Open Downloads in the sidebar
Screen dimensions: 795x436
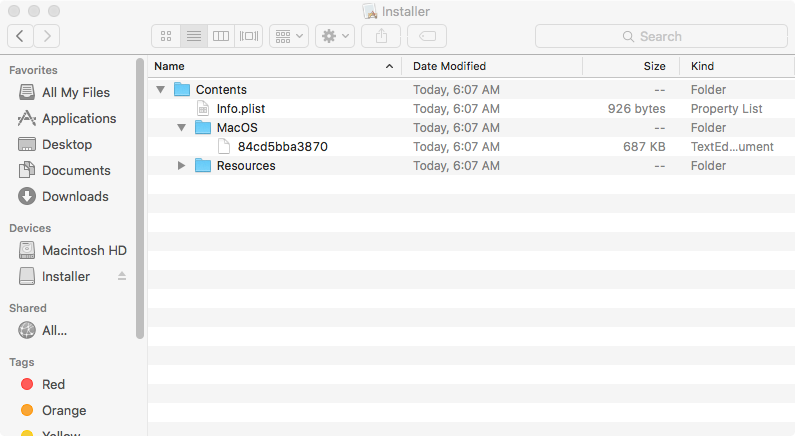75,196
